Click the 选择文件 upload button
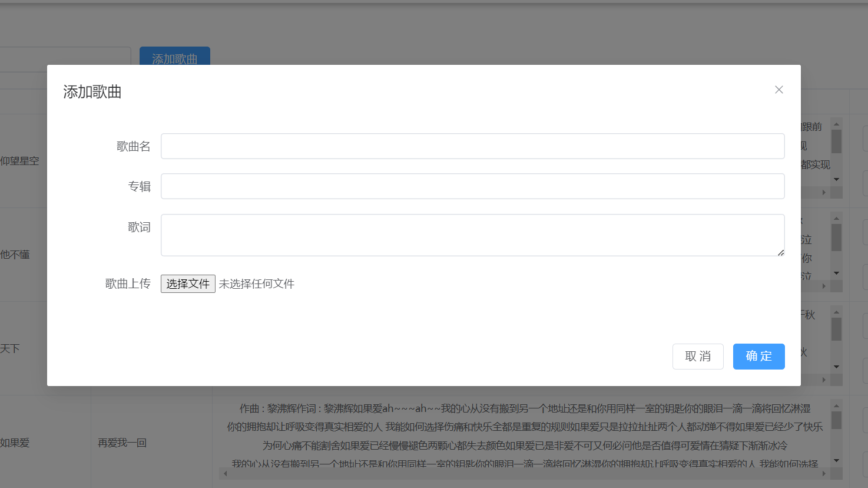The height and width of the screenshot is (488, 868). pos(188,283)
